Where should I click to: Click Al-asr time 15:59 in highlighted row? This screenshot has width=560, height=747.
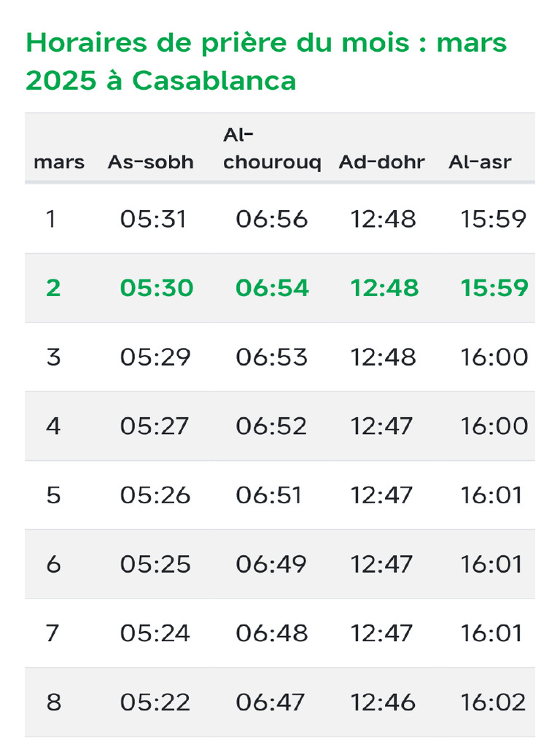(494, 288)
